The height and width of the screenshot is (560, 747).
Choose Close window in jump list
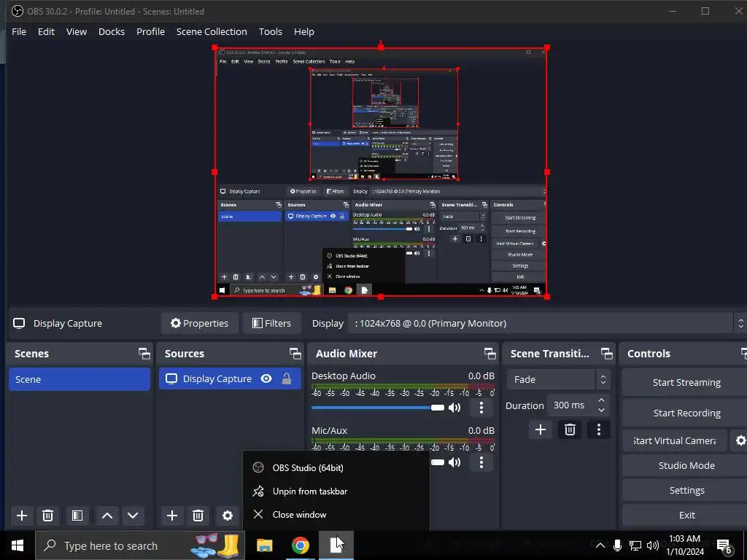[x=336, y=514]
